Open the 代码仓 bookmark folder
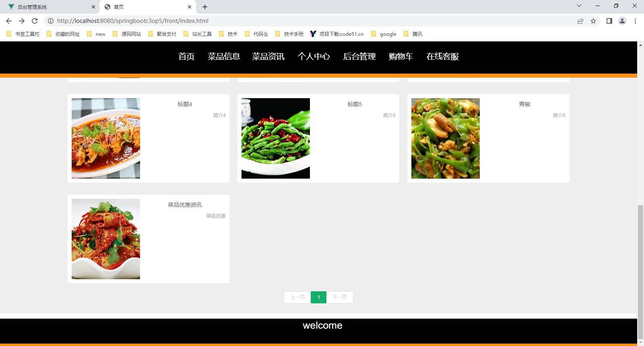 256,34
